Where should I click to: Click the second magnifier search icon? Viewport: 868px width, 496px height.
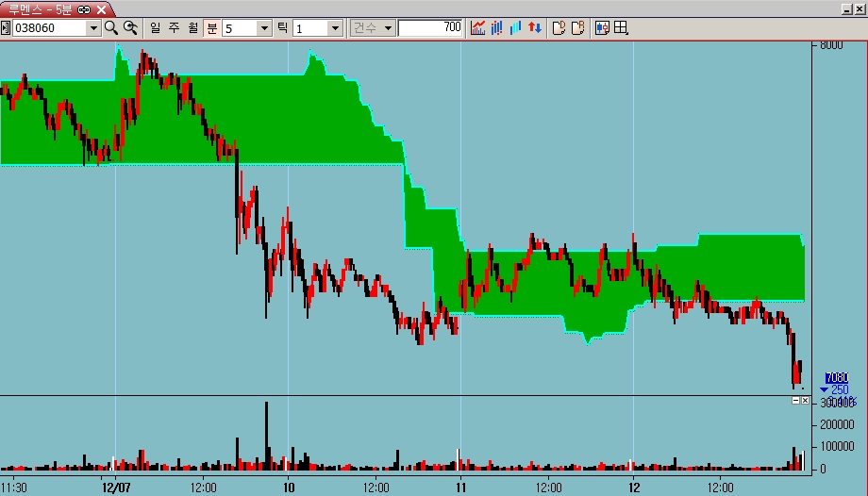(x=131, y=28)
